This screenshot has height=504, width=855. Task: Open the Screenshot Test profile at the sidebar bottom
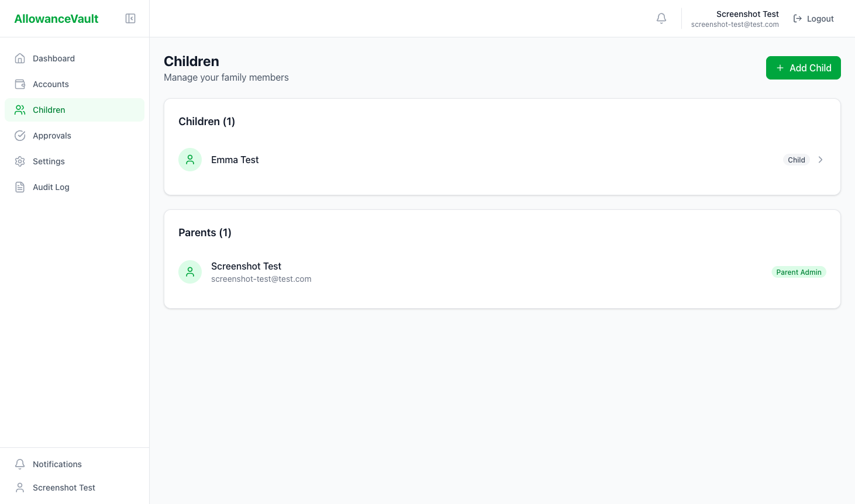click(x=64, y=487)
